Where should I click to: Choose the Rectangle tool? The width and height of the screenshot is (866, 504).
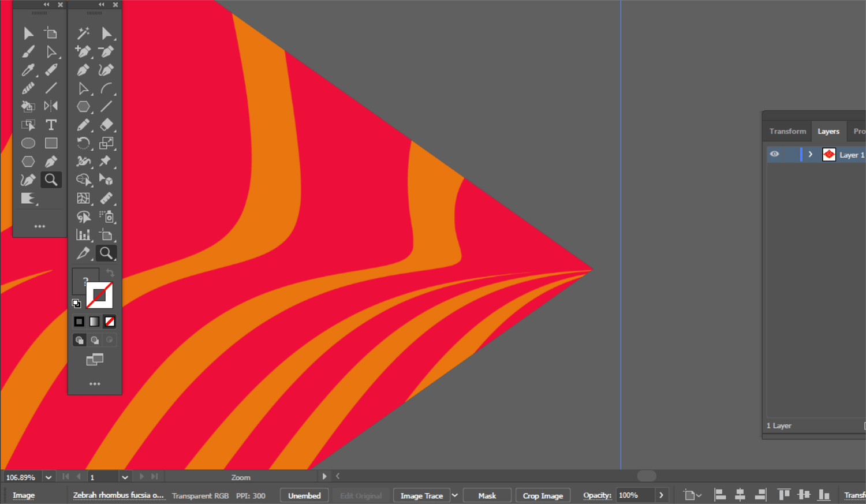[51, 143]
